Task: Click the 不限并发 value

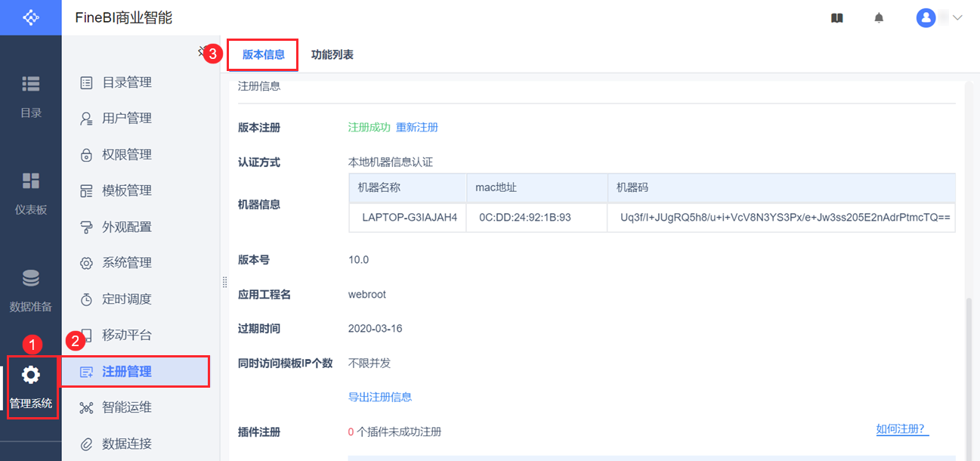Action: (369, 364)
